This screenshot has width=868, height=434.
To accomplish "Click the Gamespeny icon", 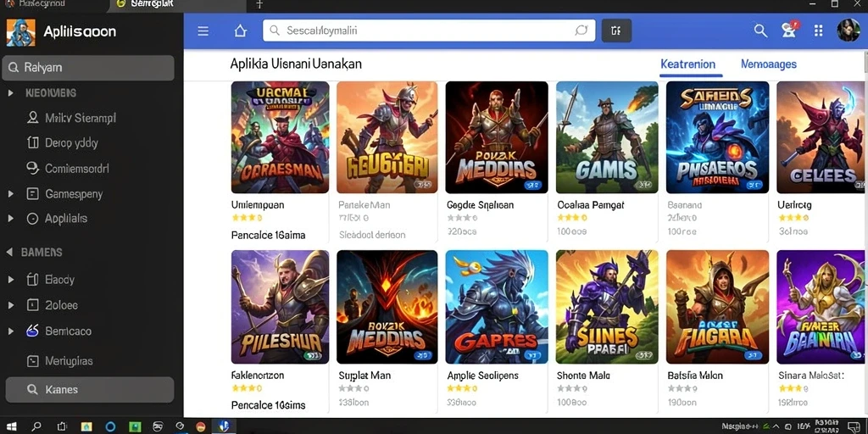I will point(33,194).
